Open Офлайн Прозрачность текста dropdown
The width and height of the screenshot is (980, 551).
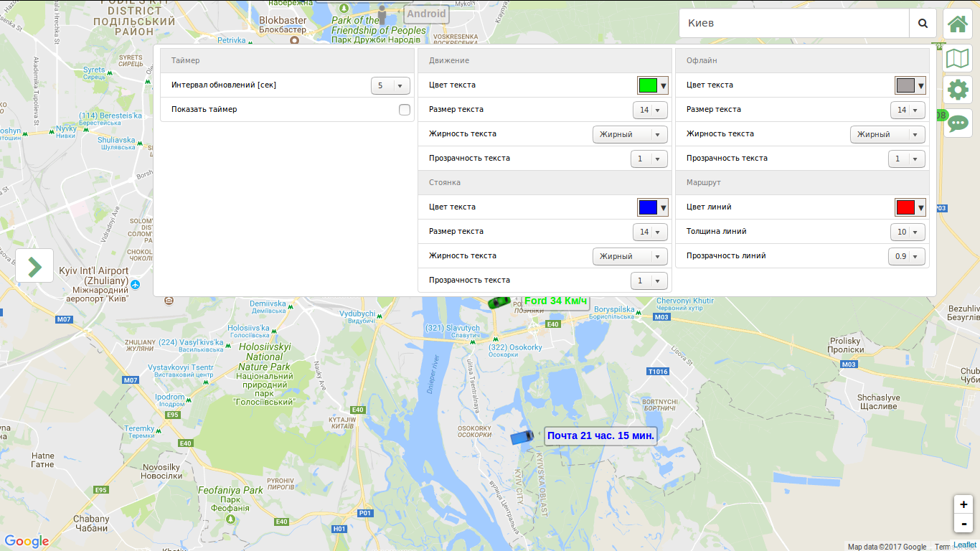tap(906, 159)
